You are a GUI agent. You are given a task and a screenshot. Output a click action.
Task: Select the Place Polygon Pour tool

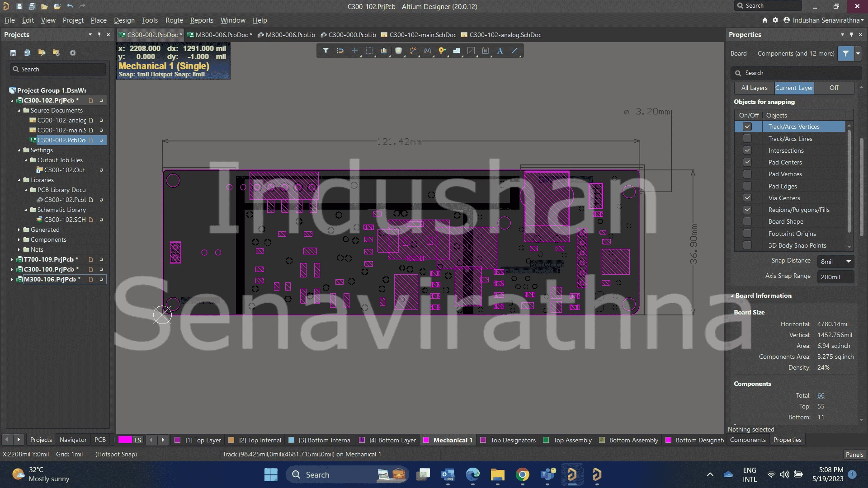(457, 51)
